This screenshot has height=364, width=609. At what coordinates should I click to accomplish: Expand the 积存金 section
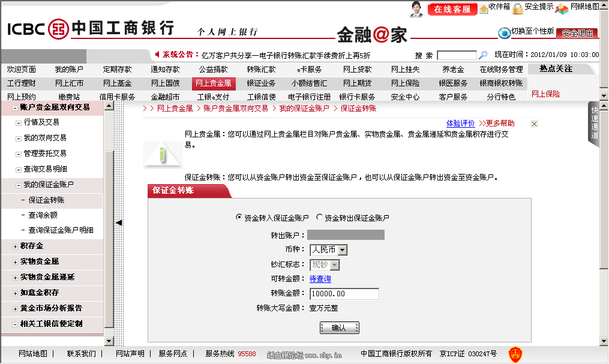pos(15,246)
